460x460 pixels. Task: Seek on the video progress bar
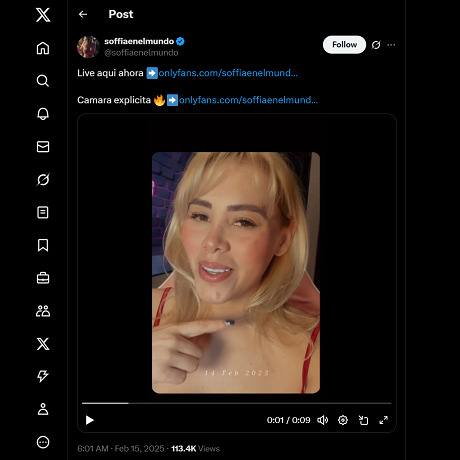coord(237,403)
